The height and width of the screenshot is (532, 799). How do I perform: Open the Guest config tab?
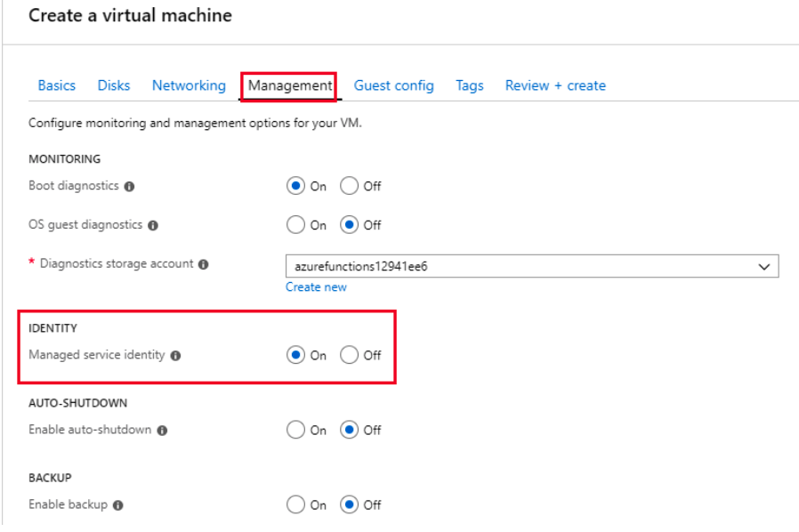tap(394, 85)
